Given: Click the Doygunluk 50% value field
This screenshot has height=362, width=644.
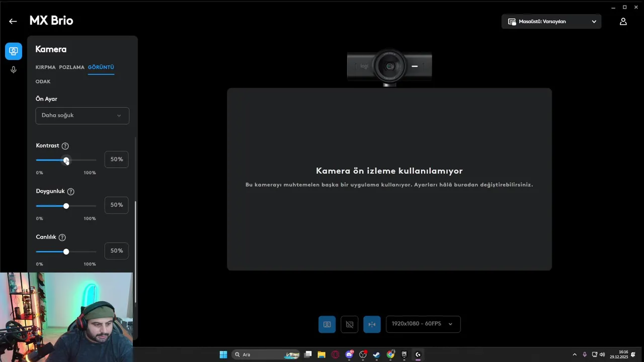Looking at the screenshot, I should click(116, 205).
